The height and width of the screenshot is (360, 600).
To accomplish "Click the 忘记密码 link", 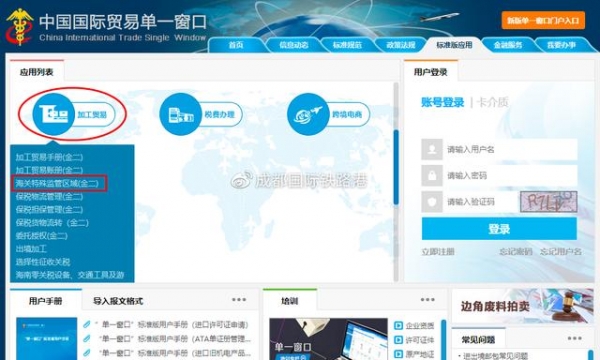I will tap(516, 251).
